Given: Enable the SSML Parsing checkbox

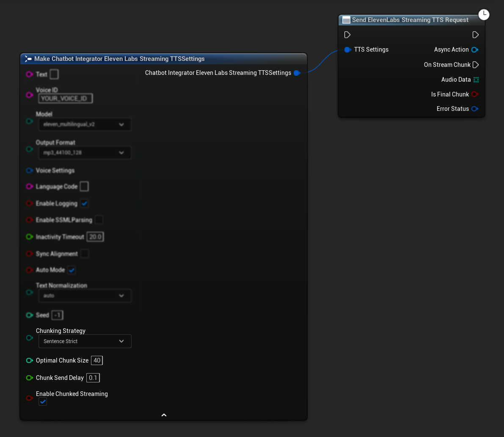Looking at the screenshot, I should (98, 220).
